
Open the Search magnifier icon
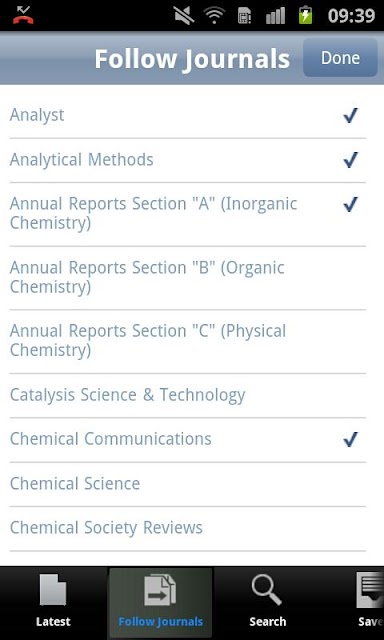[x=266, y=590]
